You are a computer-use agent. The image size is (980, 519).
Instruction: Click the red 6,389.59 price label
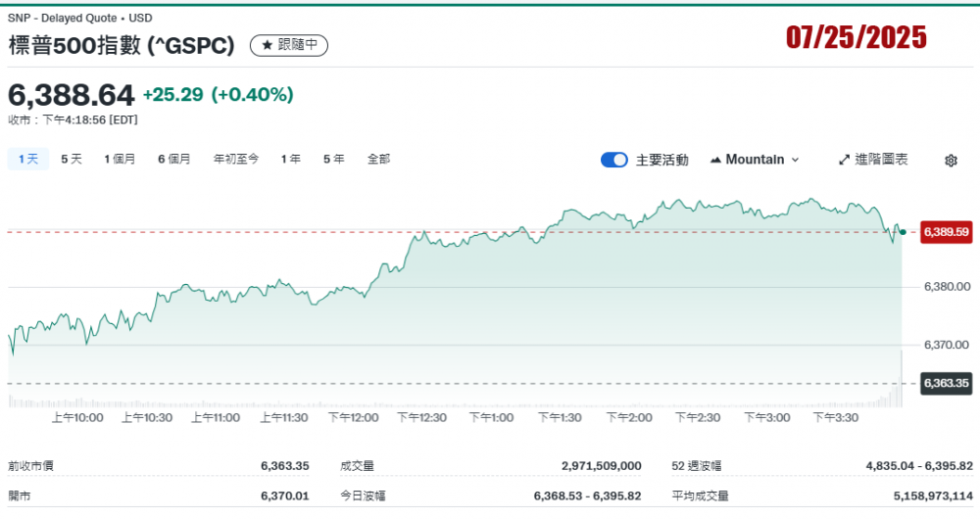click(x=946, y=232)
